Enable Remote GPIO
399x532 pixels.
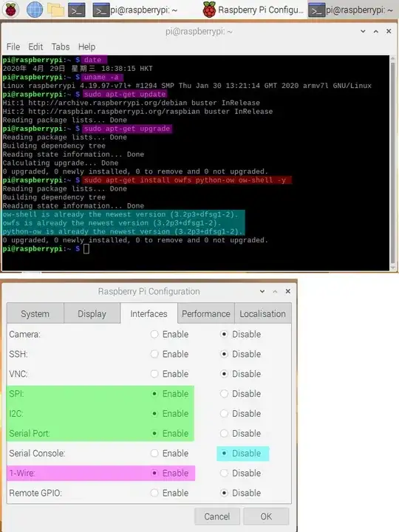[x=169, y=493]
